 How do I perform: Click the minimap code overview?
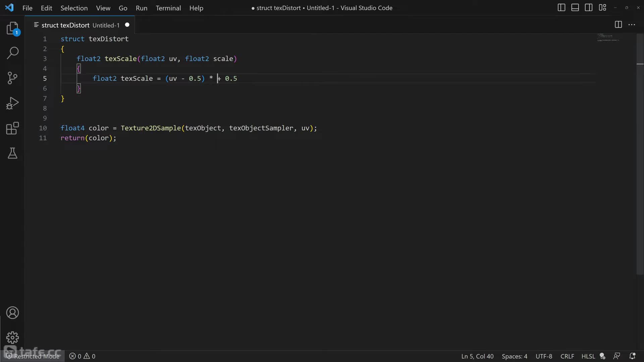coord(608,37)
